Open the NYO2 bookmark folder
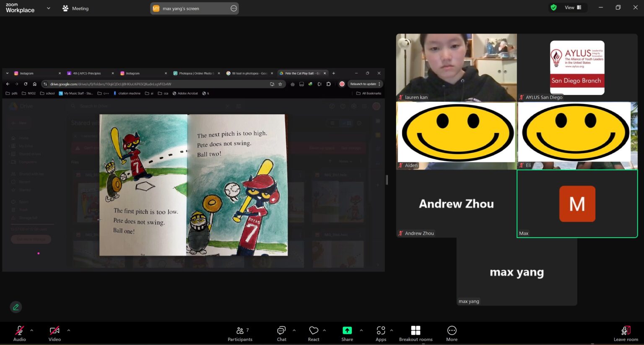 pyautogui.click(x=29, y=93)
